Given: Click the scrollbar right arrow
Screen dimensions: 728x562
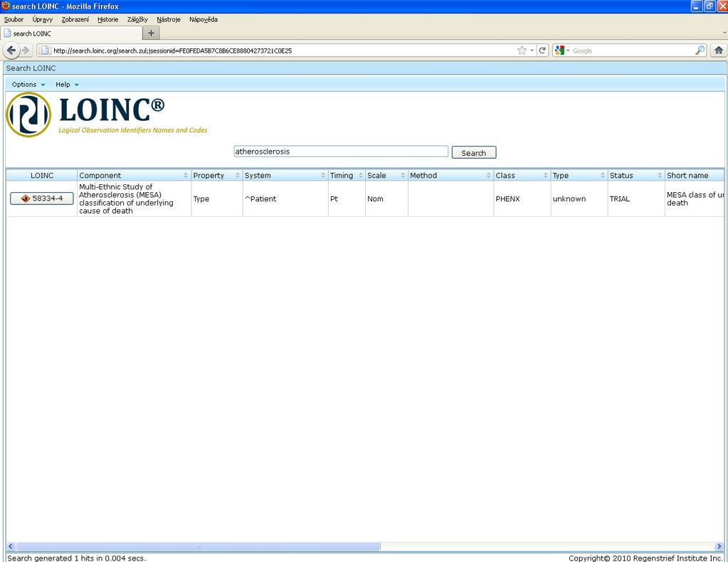Looking at the screenshot, I should coord(719,546).
